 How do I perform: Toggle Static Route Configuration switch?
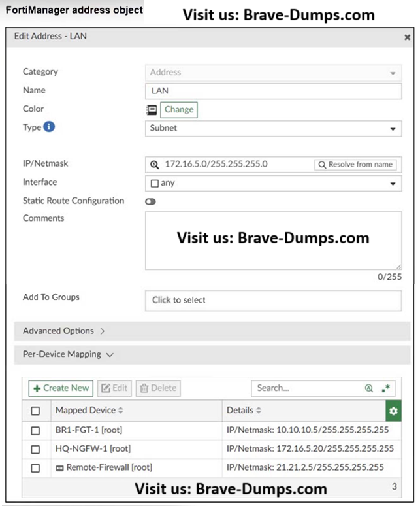tap(151, 201)
